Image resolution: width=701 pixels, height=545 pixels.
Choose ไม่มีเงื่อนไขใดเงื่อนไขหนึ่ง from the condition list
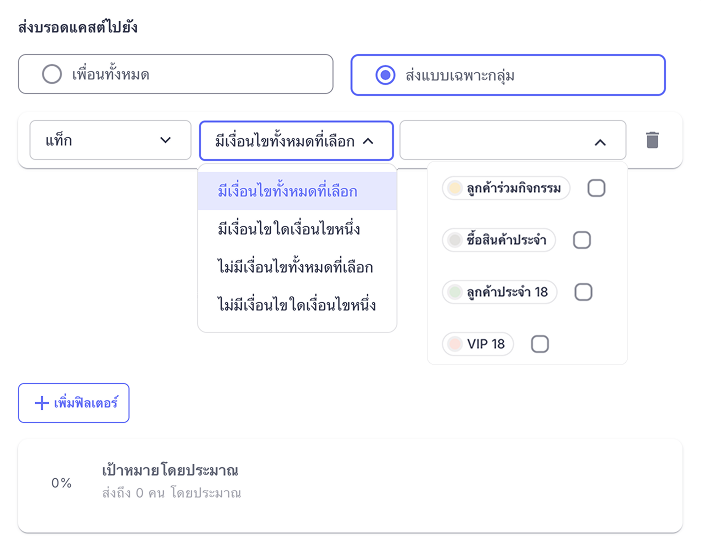(x=296, y=304)
